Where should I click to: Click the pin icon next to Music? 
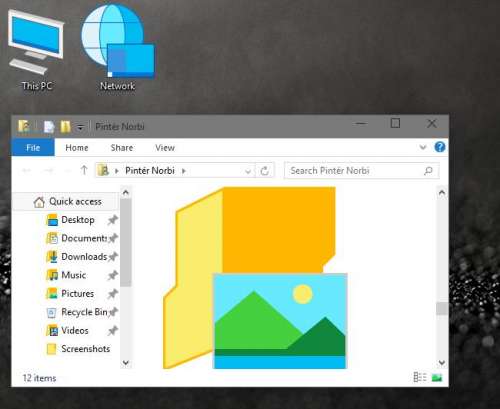(113, 275)
